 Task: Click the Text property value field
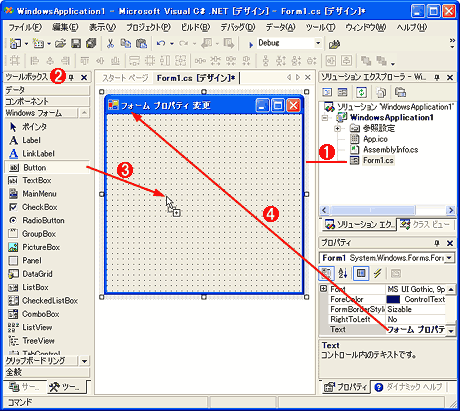[416, 329]
